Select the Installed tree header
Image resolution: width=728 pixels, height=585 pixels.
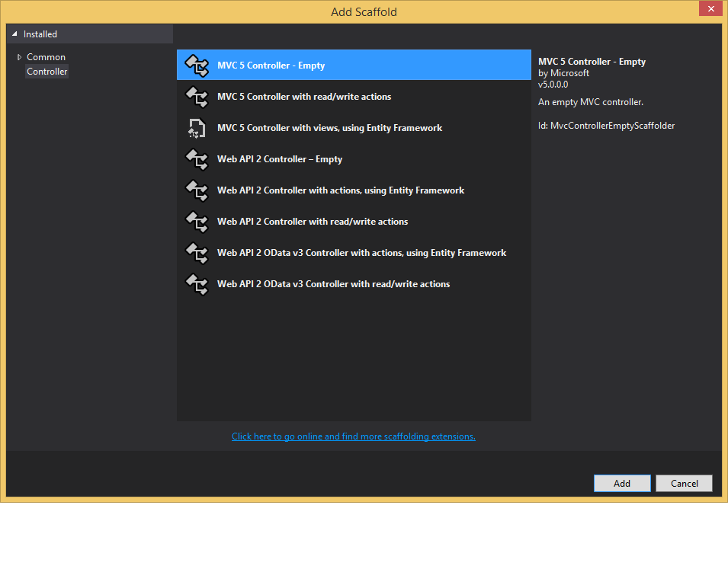click(90, 34)
